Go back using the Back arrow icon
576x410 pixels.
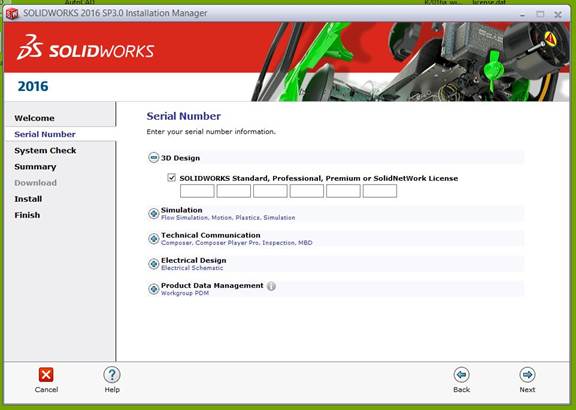461,375
